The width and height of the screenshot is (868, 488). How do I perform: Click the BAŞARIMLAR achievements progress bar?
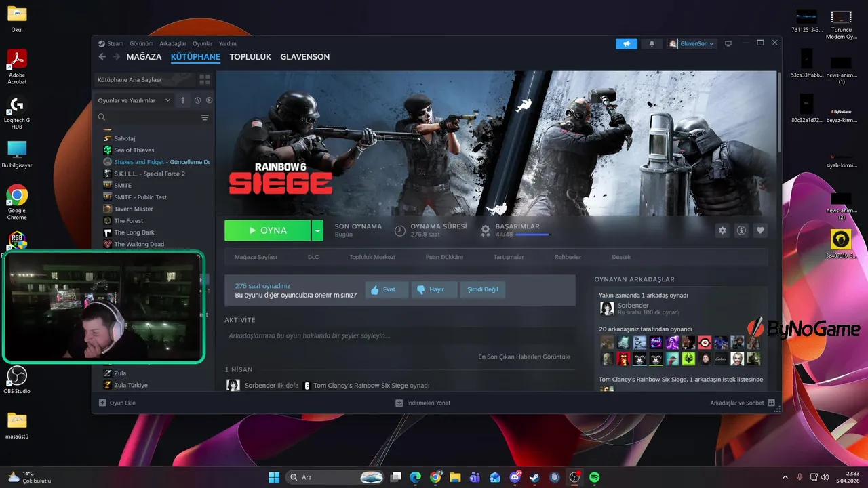click(x=533, y=235)
